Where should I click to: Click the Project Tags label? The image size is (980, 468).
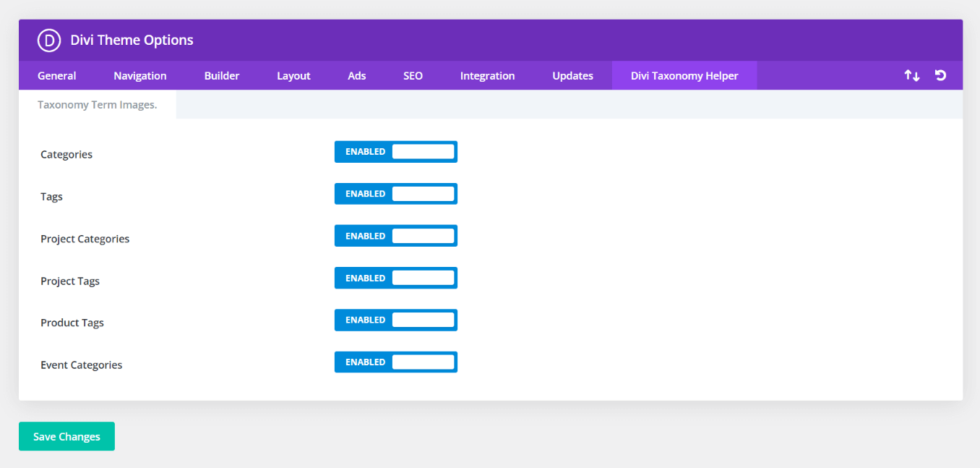pyautogui.click(x=70, y=281)
